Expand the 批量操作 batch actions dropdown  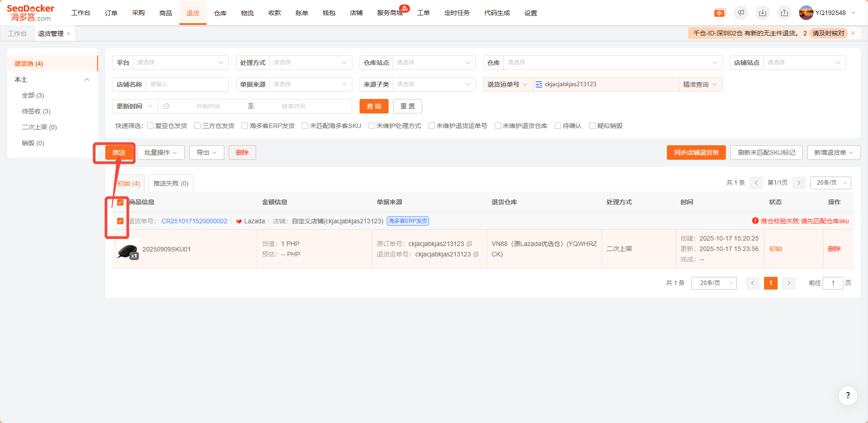(x=161, y=152)
